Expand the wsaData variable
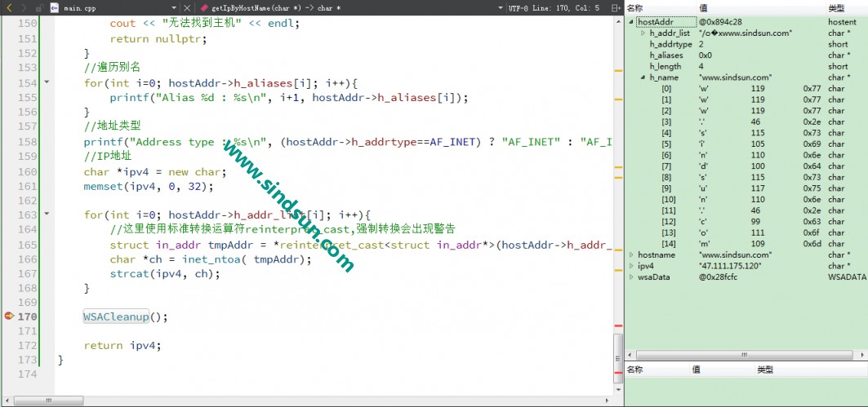 (632, 277)
